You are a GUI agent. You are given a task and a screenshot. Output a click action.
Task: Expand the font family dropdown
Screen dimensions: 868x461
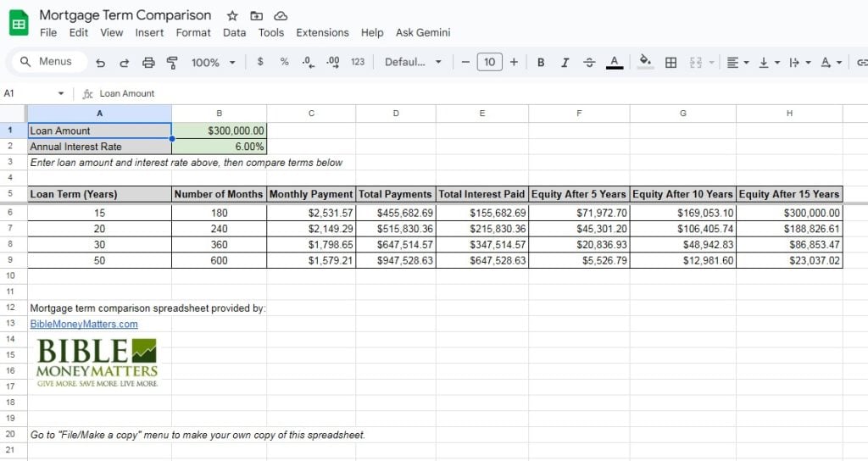(413, 63)
